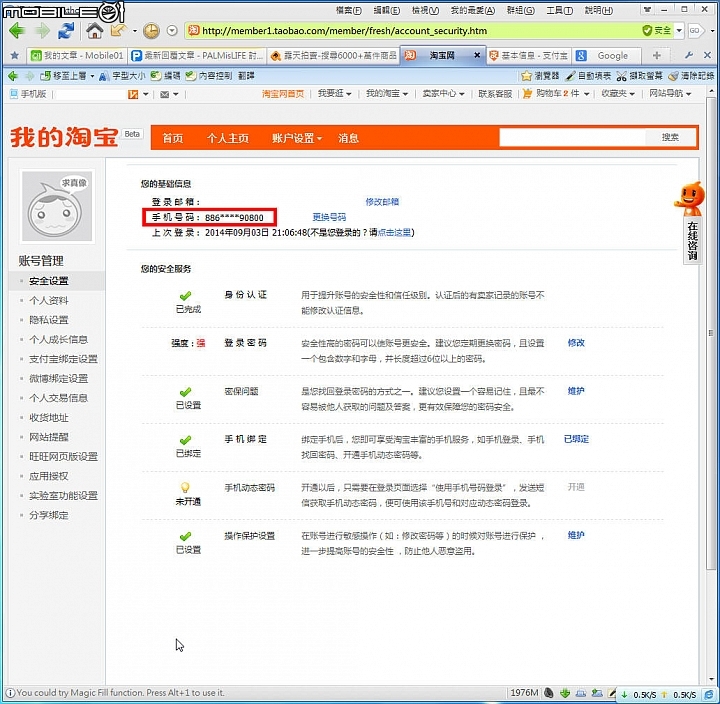Screen dimensions: 720x704
Task: Click 修改邮箱 link
Action: pos(382,202)
